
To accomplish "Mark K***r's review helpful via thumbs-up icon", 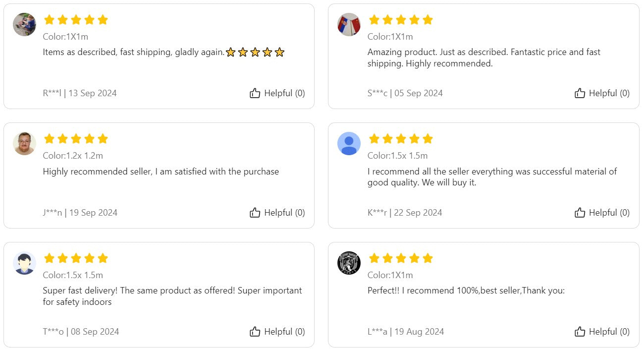I will [x=580, y=213].
